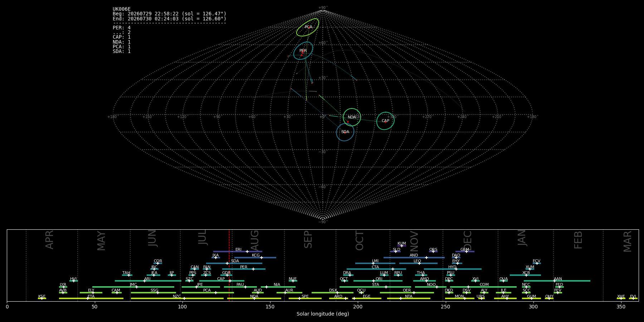
Task: Click the STA shower label in timeline
Action: (375, 285)
